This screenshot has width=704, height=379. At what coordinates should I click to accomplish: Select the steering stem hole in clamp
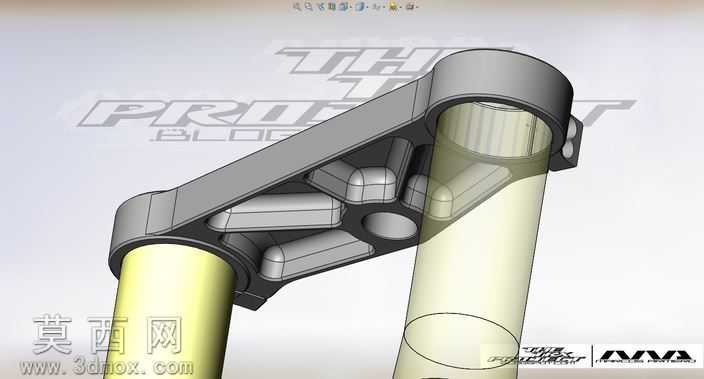click(x=390, y=226)
